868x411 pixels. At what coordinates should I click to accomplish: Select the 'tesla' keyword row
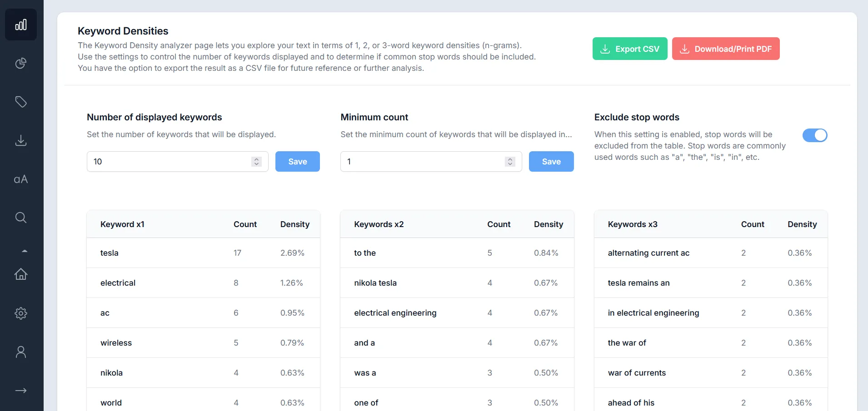pos(204,253)
